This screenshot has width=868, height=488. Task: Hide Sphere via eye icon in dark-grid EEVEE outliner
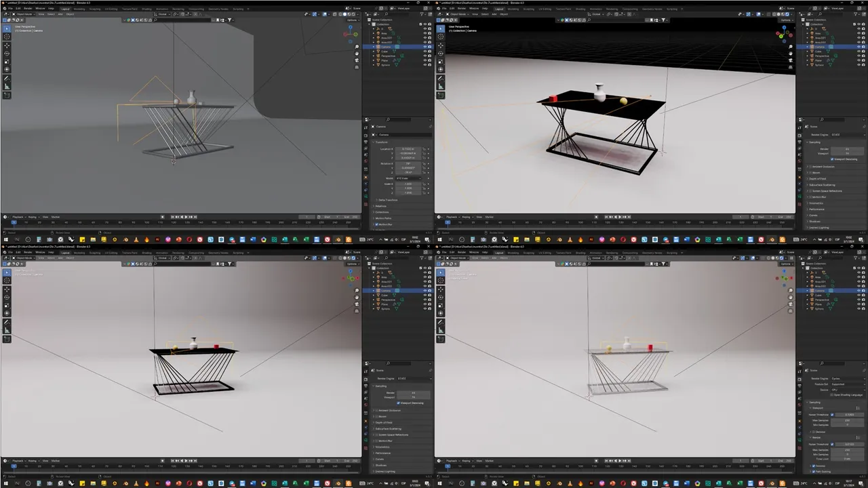859,65
